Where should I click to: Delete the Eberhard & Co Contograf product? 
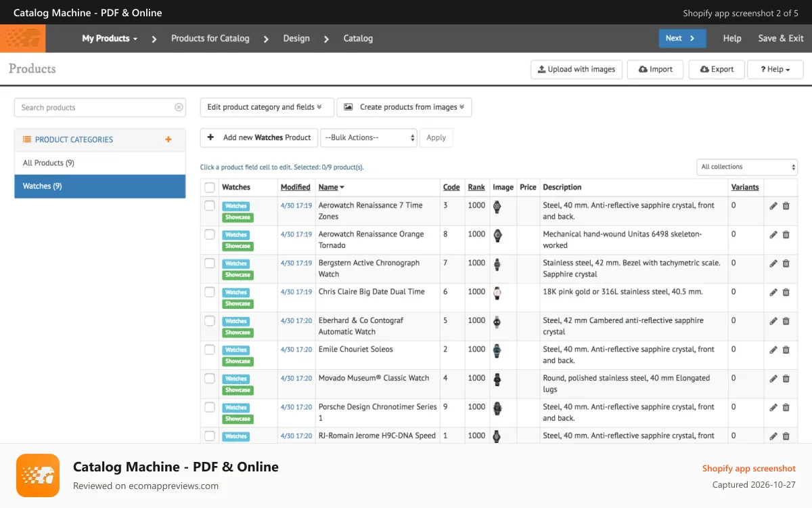coord(786,321)
